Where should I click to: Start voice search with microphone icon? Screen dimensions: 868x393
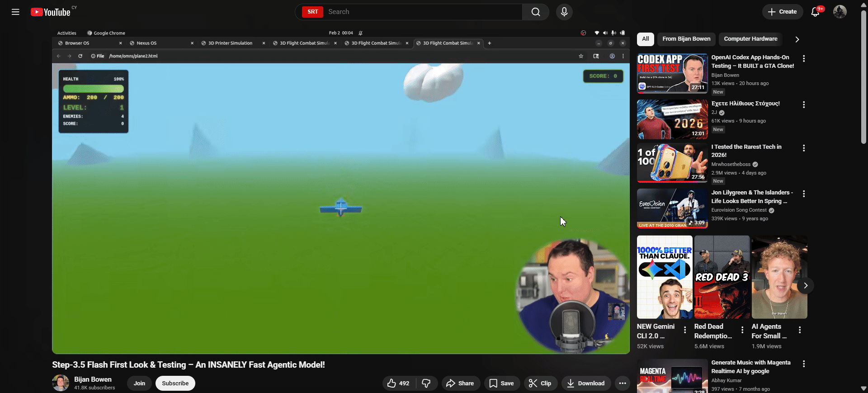click(x=564, y=12)
